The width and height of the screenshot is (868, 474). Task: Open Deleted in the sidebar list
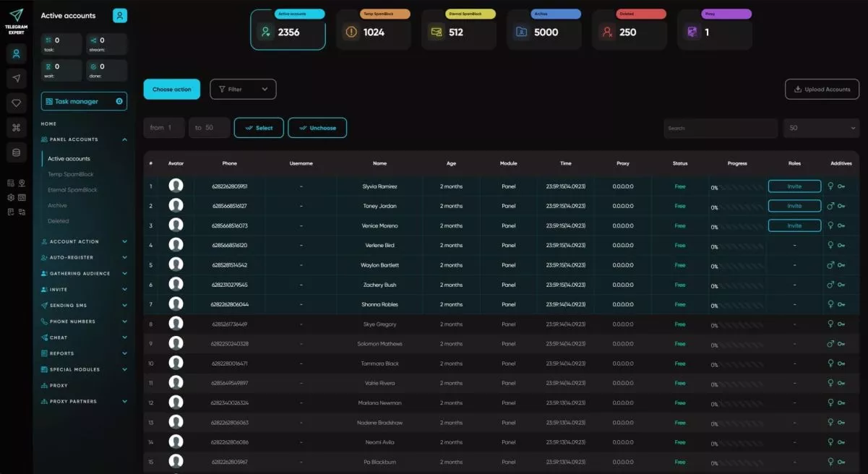[59, 221]
